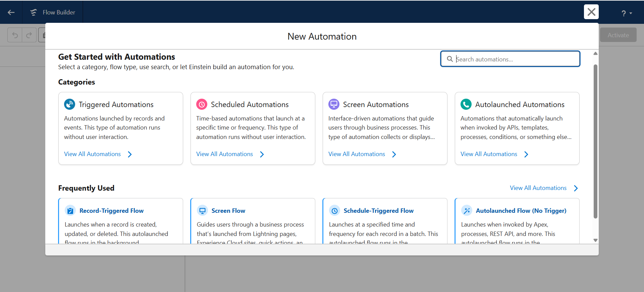This screenshot has height=292, width=644.
Task: Click the chevron in the Triggered Automations card
Action: pos(130,154)
